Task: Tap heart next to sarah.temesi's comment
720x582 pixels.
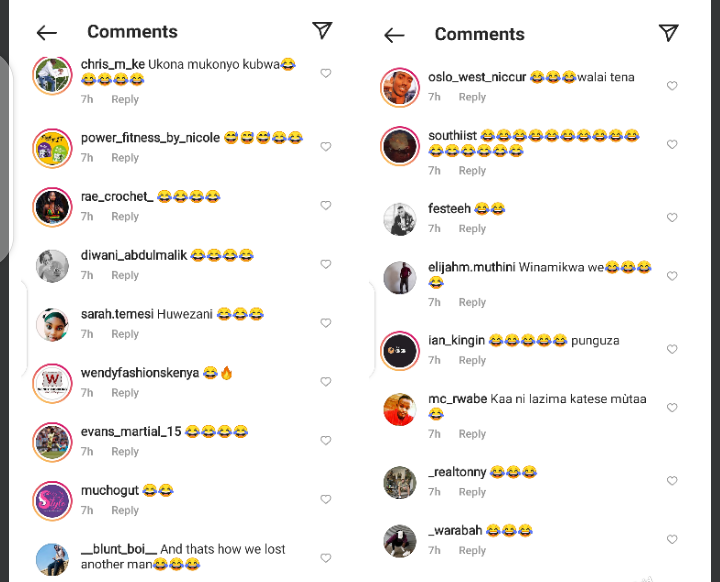Action: click(x=326, y=323)
